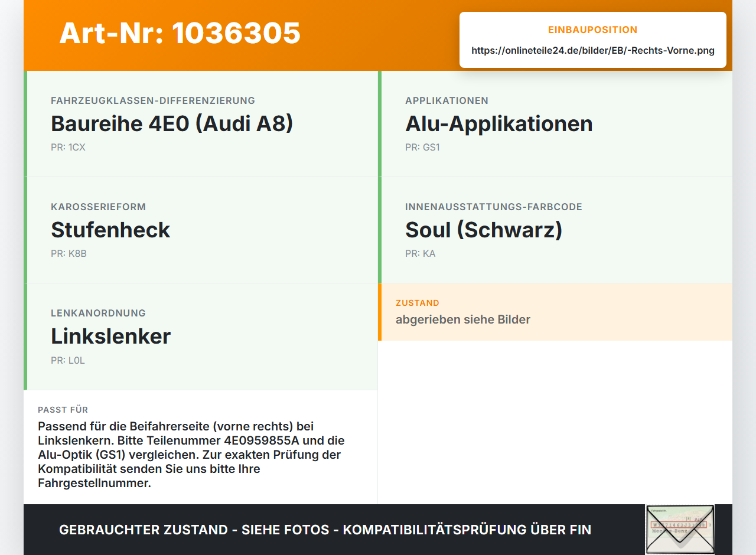Select Baureihe 4E0 (Audi A8) text
Viewport: 756px width, 555px height.
point(172,123)
